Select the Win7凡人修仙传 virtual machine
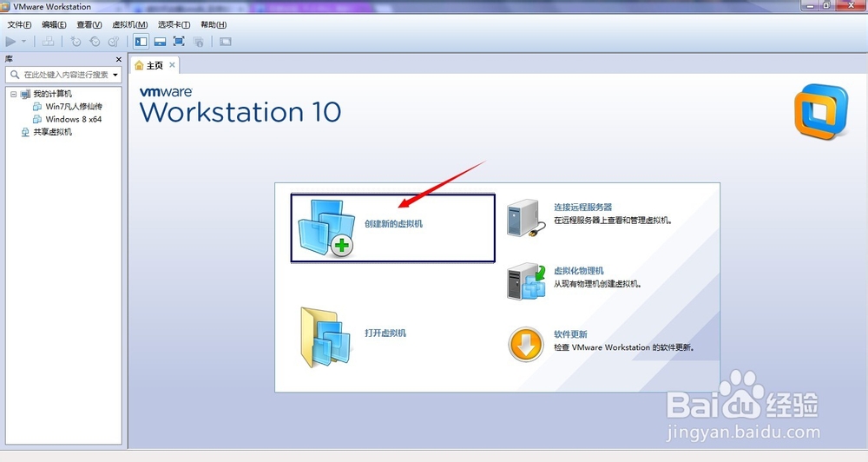868x462 pixels. [74, 106]
